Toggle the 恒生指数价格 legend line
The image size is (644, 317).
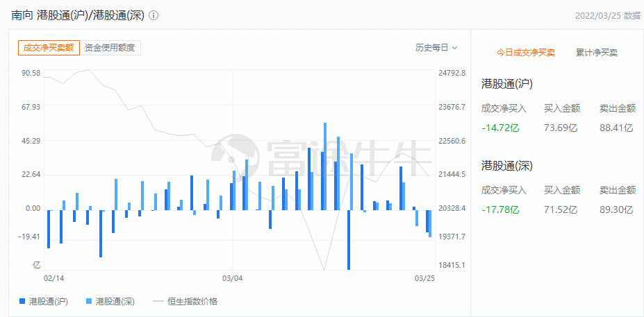click(185, 302)
